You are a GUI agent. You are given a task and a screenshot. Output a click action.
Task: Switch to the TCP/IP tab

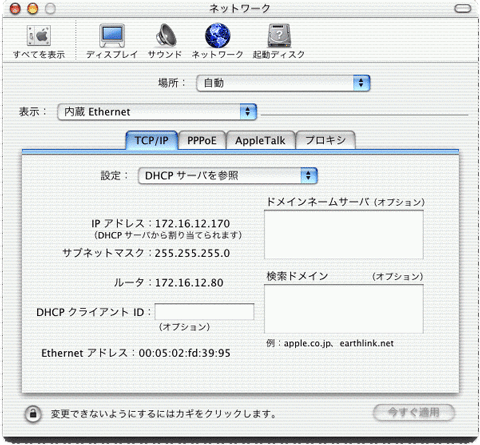pyautogui.click(x=152, y=140)
